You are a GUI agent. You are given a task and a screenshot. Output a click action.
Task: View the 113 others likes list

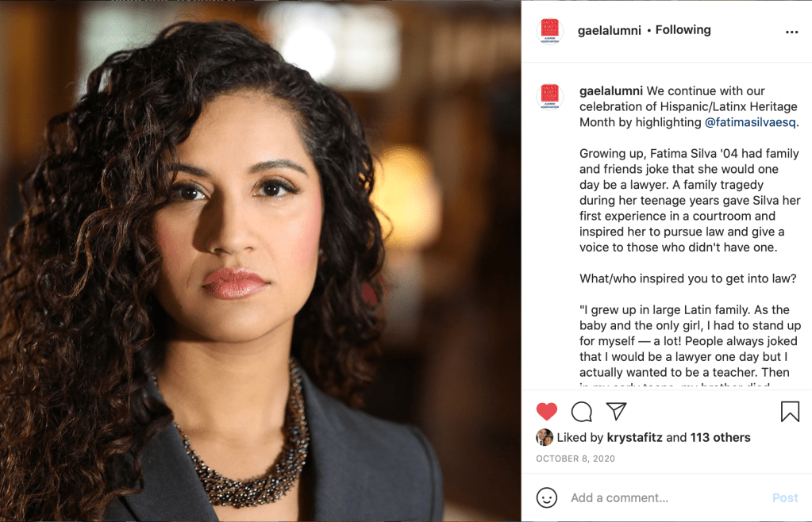point(720,437)
